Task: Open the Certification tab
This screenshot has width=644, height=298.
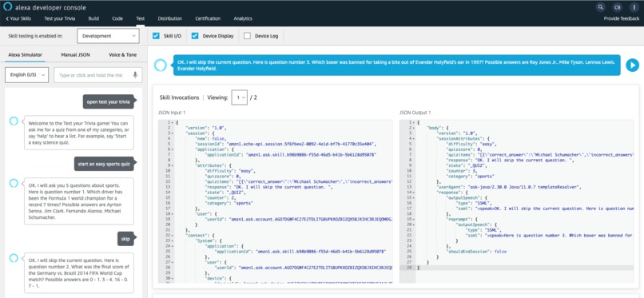Action: (208, 18)
